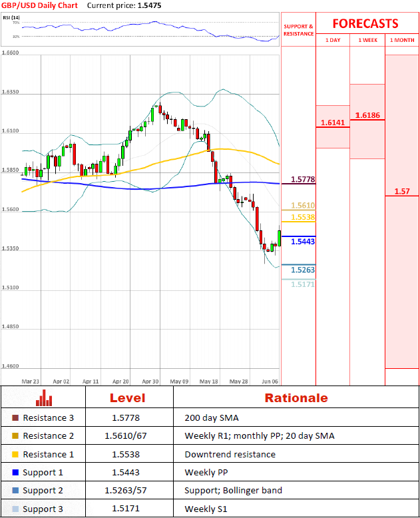Click the Resistance 3 row label
The image size is (420, 518).
(48, 418)
